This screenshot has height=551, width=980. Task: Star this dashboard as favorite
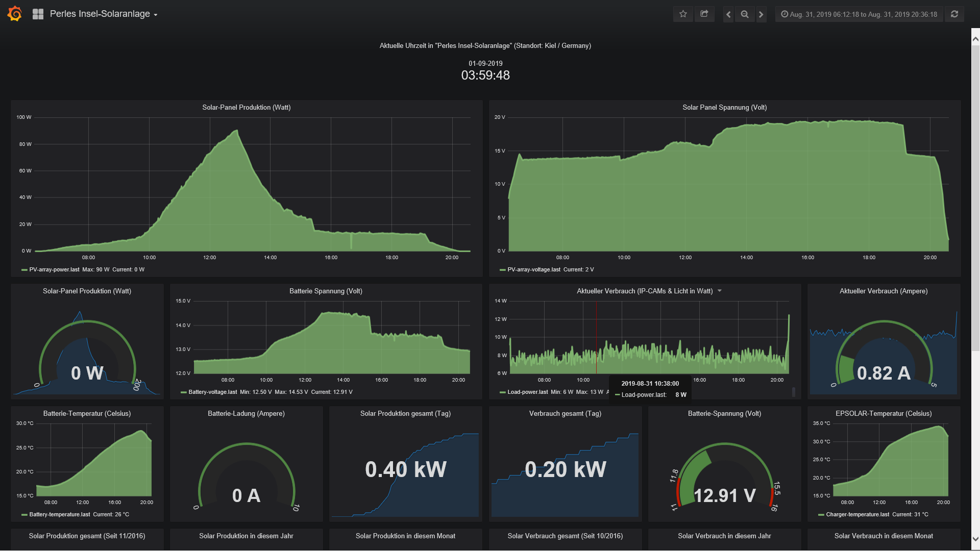(x=683, y=14)
